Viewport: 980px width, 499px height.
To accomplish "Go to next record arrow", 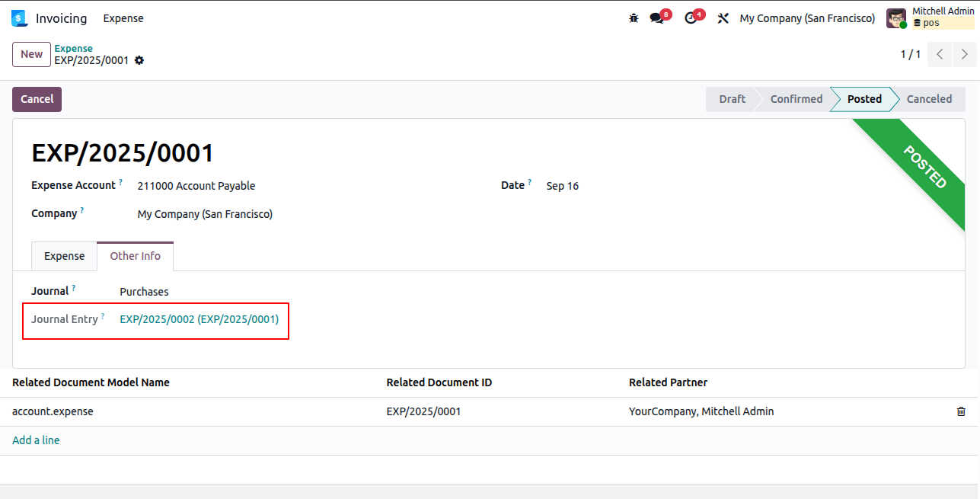I will [965, 54].
